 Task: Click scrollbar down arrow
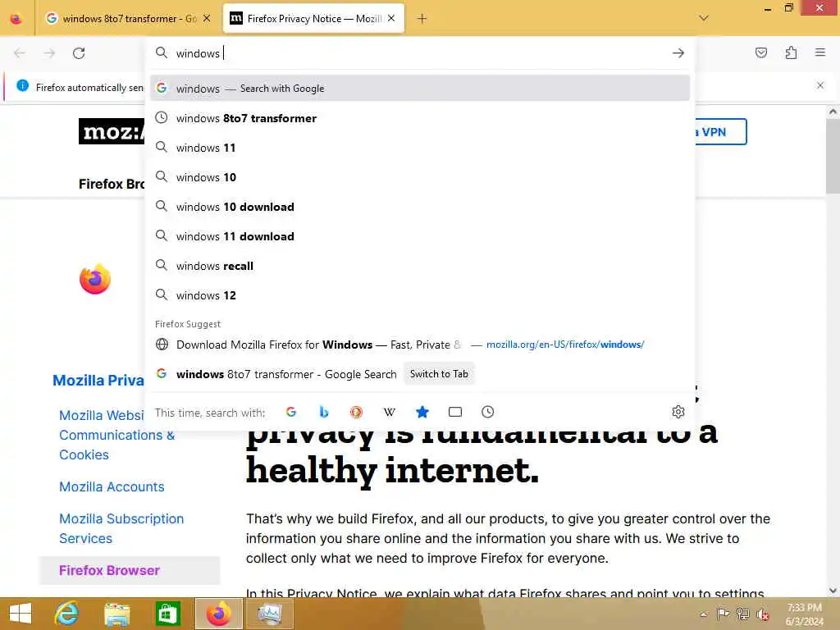[833, 591]
